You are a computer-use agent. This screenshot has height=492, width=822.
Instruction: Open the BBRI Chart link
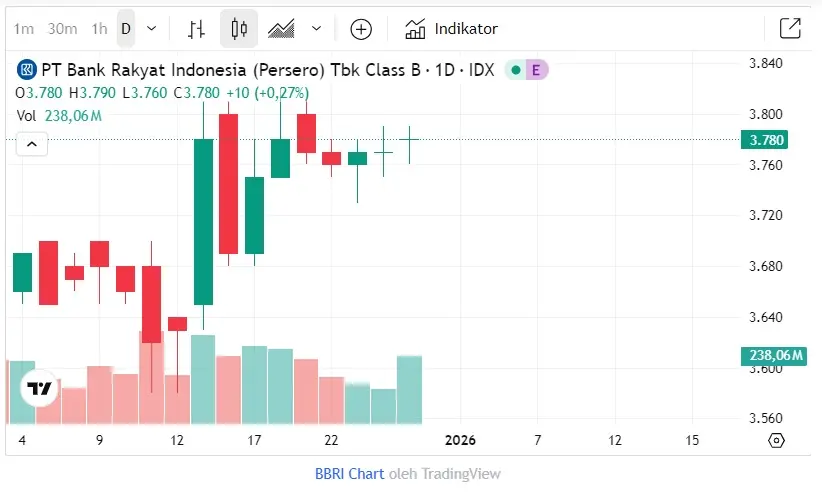349,474
